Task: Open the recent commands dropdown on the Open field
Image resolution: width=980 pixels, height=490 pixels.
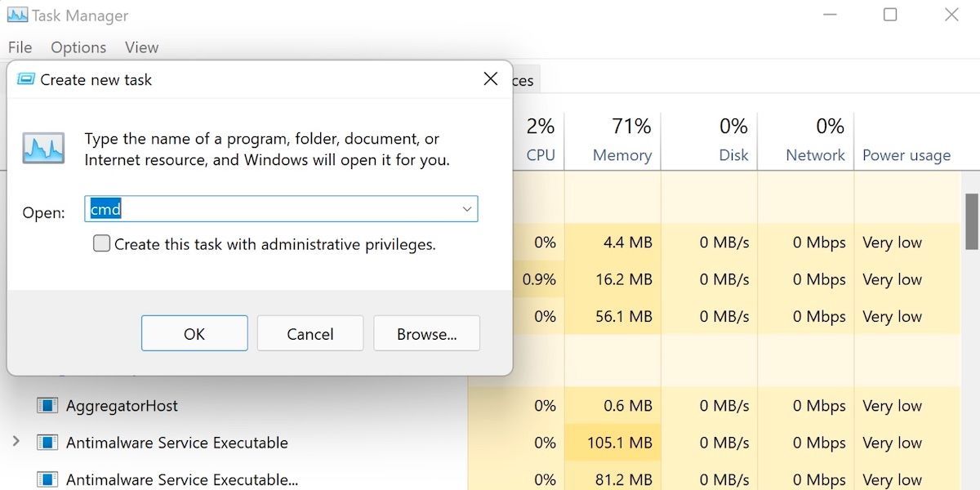Action: click(466, 209)
